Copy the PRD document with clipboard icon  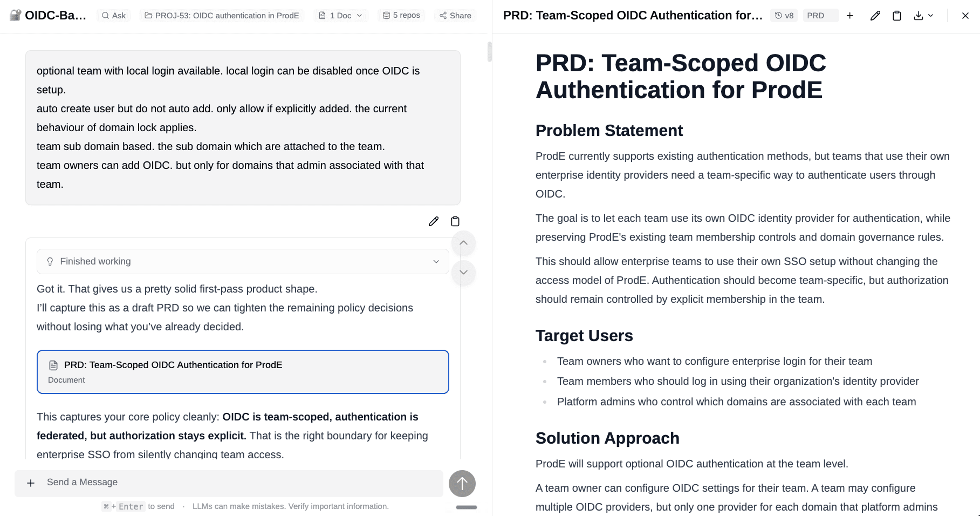pyautogui.click(x=897, y=16)
